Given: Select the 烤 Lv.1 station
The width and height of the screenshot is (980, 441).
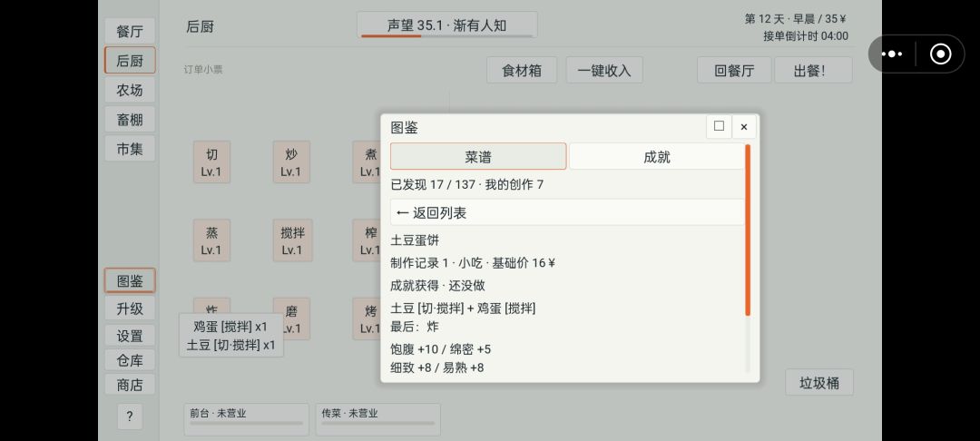Looking at the screenshot, I should tap(367, 318).
